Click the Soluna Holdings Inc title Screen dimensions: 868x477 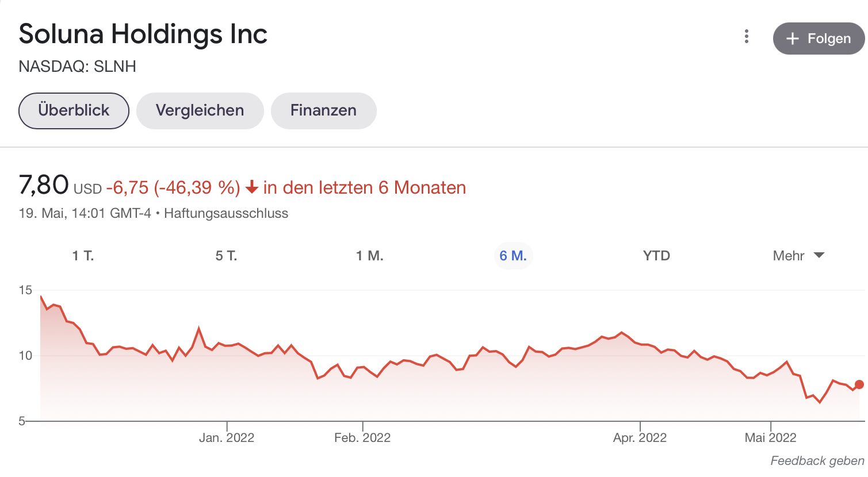pos(143,34)
